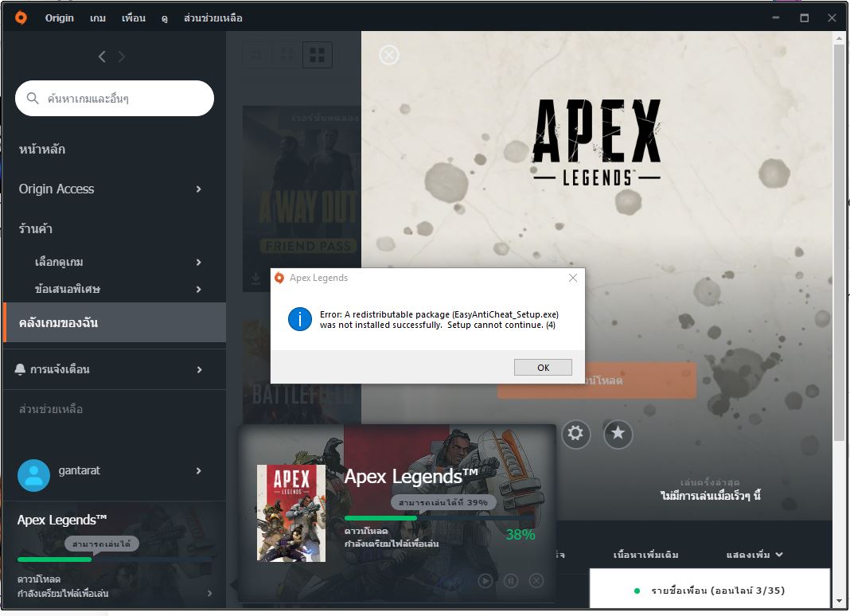Select เลือกดูเกม under the store section
Screen dimensions: 850x616
[59, 262]
